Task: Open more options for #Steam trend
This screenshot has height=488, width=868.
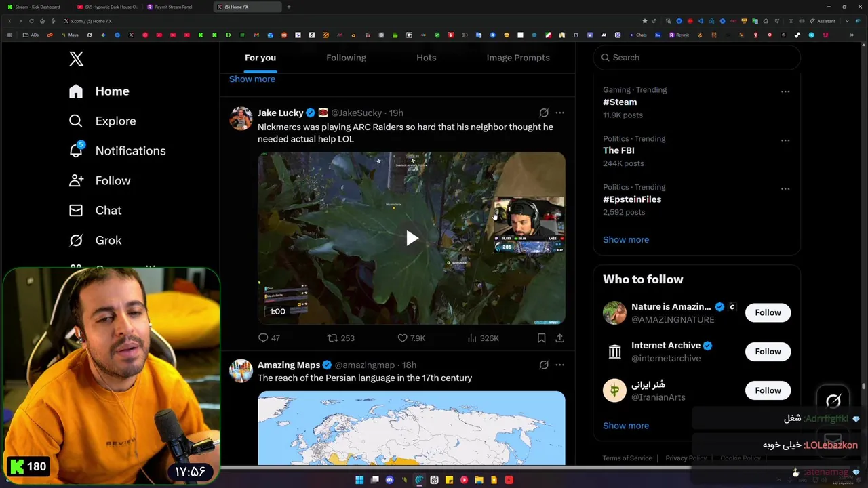Action: (785, 91)
